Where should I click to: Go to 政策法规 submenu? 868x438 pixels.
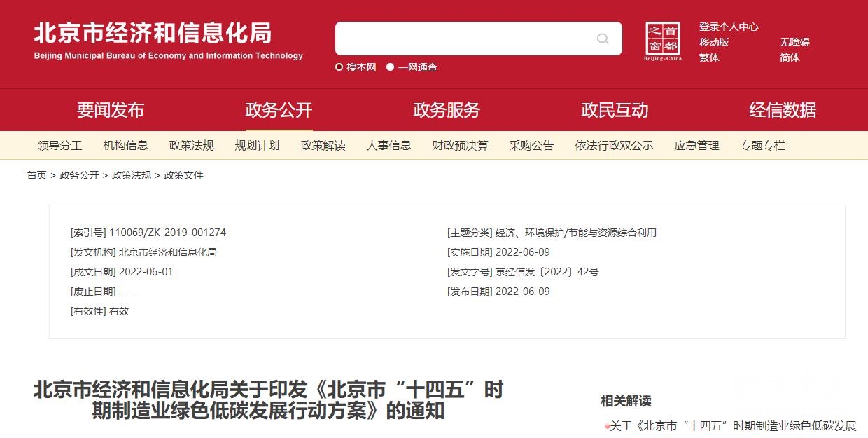pos(192,146)
